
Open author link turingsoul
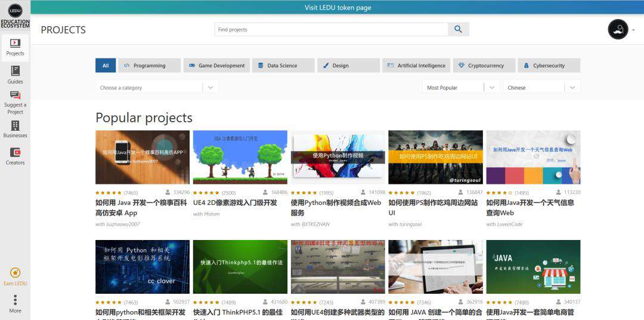[411, 224]
